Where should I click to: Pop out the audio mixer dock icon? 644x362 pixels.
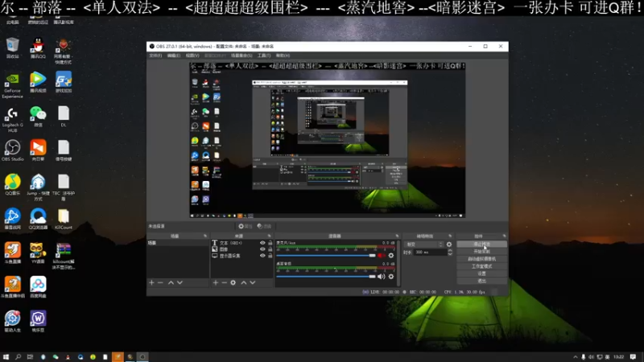click(397, 236)
